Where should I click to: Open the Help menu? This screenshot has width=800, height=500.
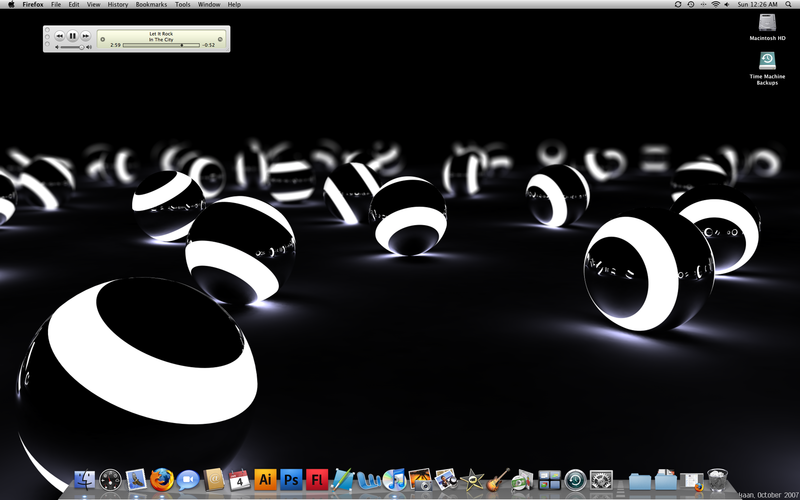tap(234, 4)
